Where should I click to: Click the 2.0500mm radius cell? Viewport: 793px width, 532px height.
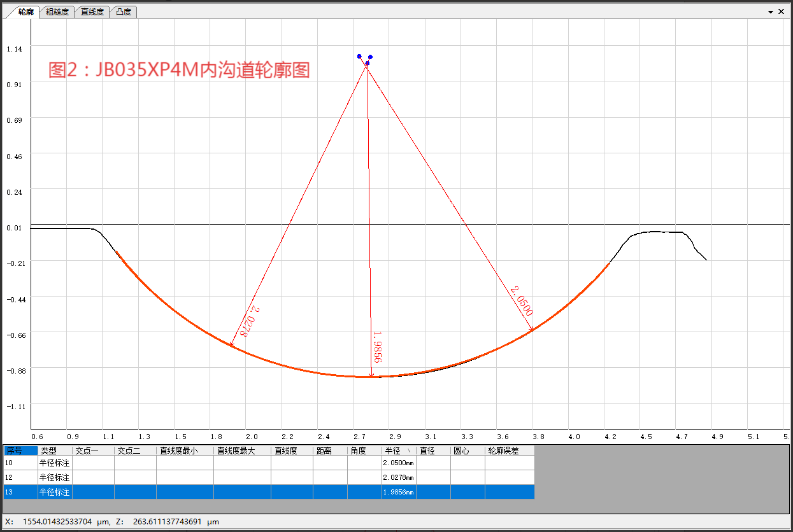tap(399, 463)
